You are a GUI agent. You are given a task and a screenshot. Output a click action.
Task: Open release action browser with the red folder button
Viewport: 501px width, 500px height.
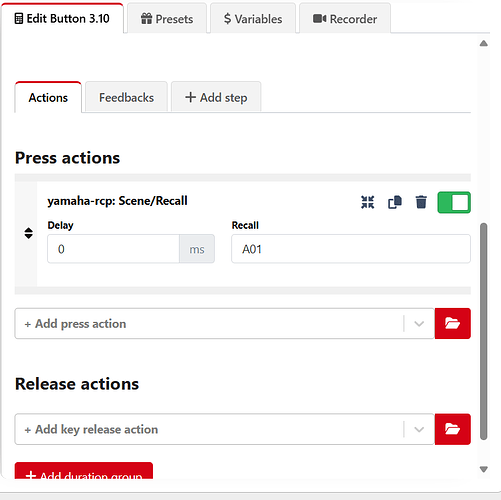453,429
